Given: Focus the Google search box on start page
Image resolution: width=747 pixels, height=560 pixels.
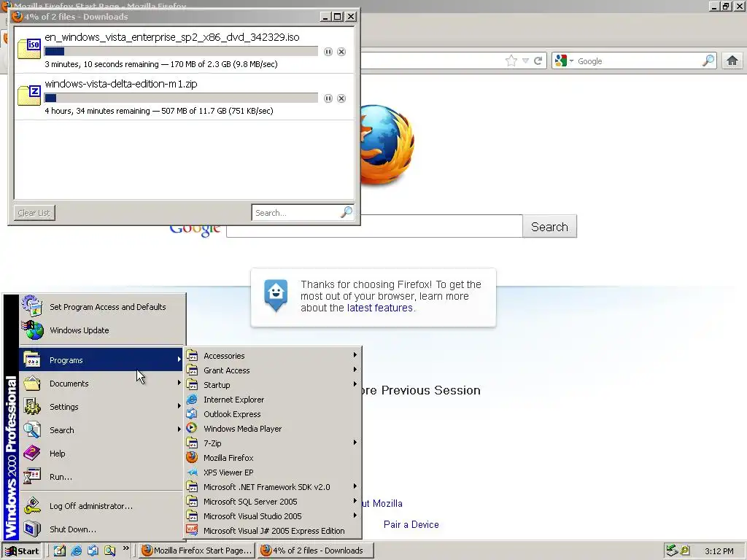Looking at the screenshot, I should coord(374,226).
